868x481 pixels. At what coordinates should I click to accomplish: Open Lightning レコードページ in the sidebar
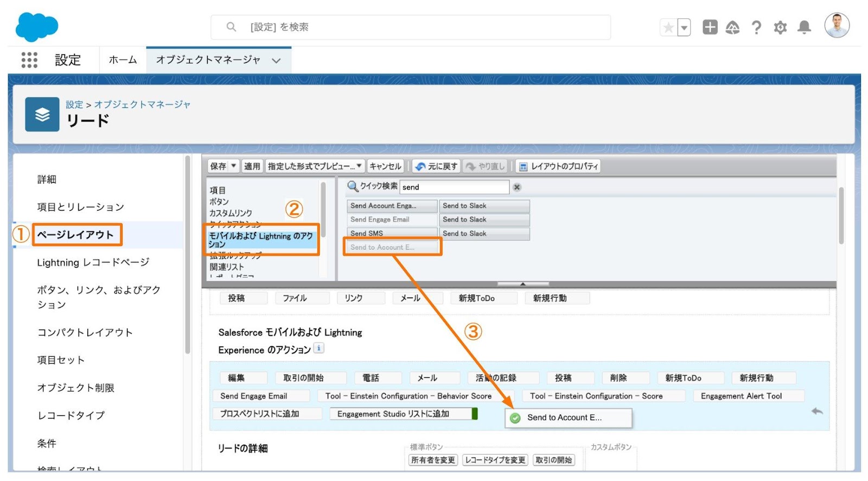click(x=93, y=262)
